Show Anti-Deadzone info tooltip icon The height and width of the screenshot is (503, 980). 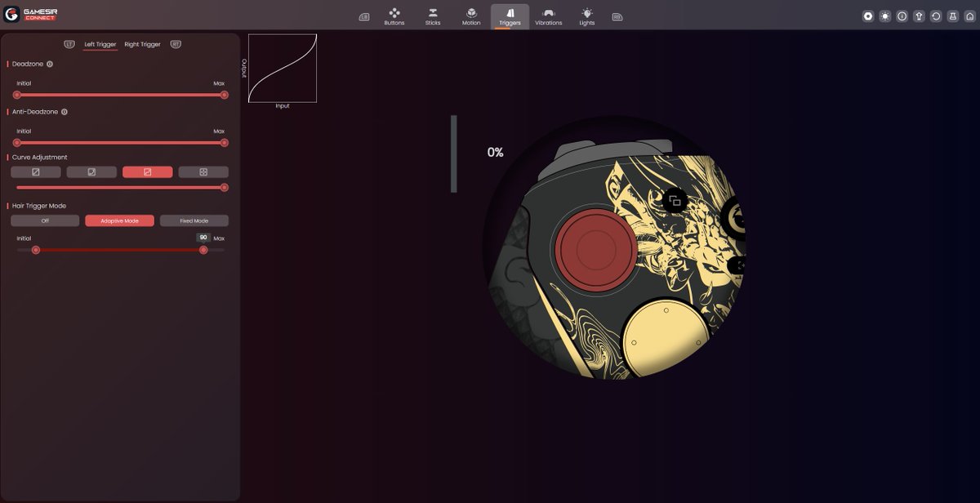coord(65,112)
